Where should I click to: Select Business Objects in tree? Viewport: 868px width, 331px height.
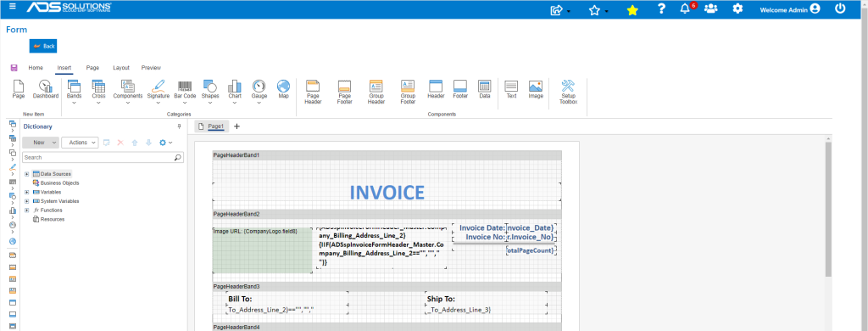click(55, 183)
